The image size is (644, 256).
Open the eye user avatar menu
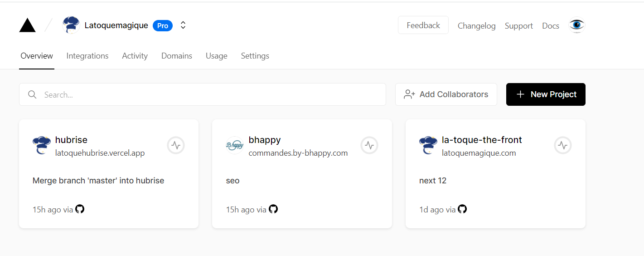point(576,25)
